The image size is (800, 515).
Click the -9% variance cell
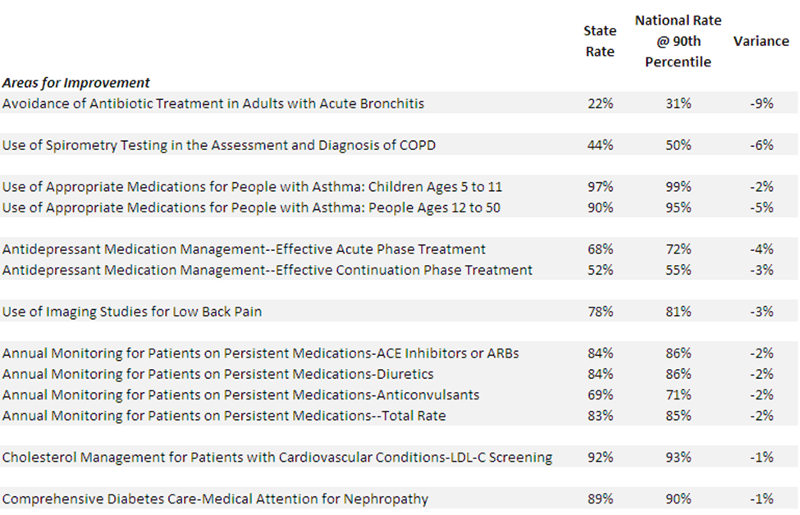point(762,103)
